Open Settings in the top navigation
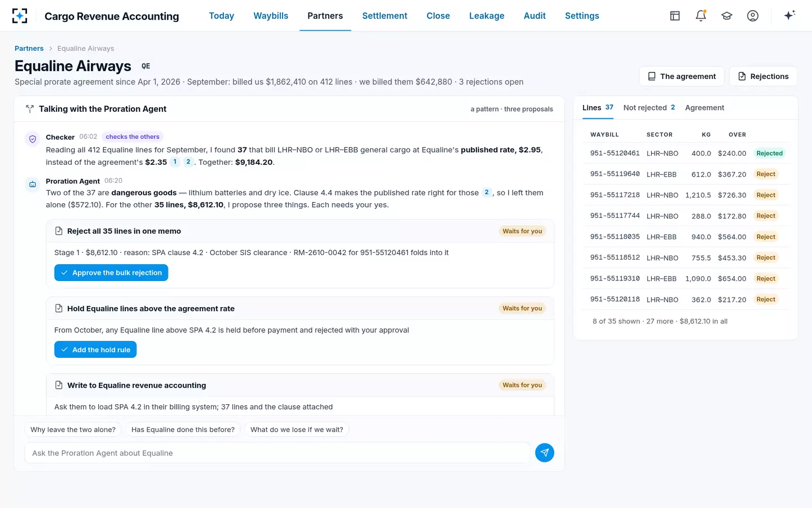The height and width of the screenshot is (508, 812). (x=582, y=16)
